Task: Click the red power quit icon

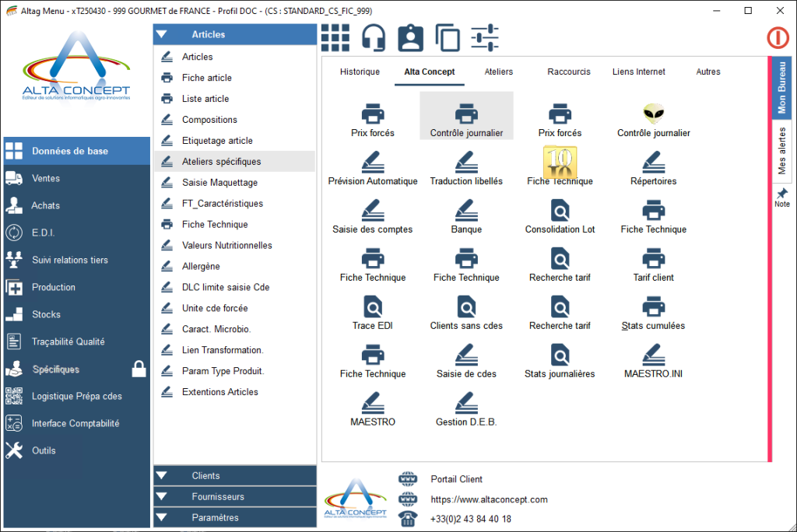Action: pyautogui.click(x=778, y=37)
